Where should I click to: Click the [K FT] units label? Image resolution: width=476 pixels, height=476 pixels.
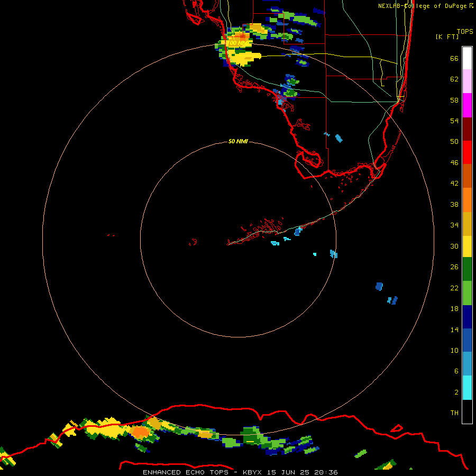tap(447, 36)
